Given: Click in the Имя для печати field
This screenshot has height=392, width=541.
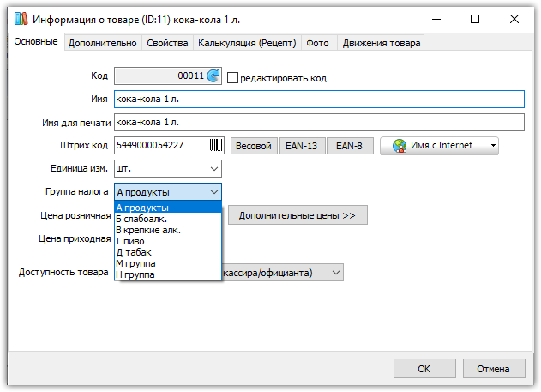Looking at the screenshot, I should click(x=319, y=123).
